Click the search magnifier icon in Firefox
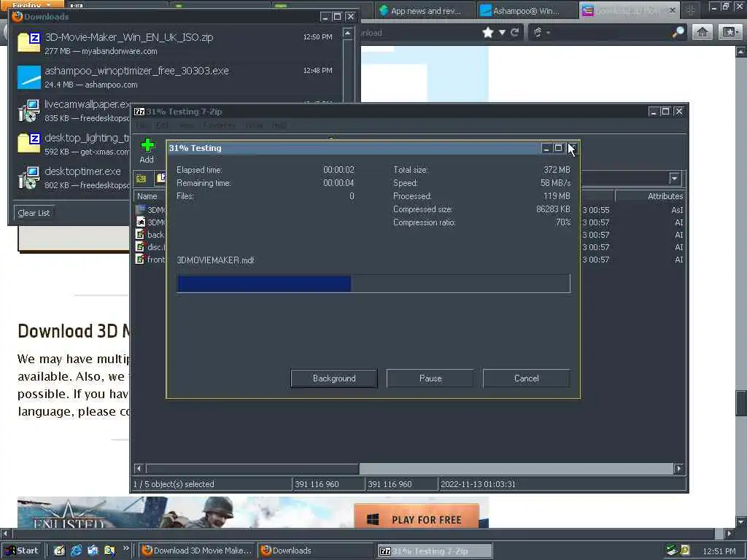The height and width of the screenshot is (560, 747). 678,32
